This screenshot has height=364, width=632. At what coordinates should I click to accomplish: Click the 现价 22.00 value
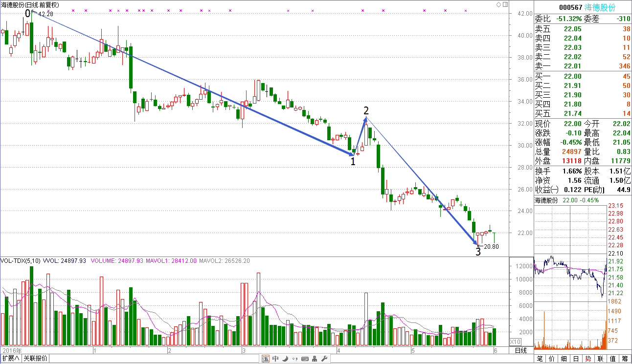pyautogui.click(x=572, y=124)
